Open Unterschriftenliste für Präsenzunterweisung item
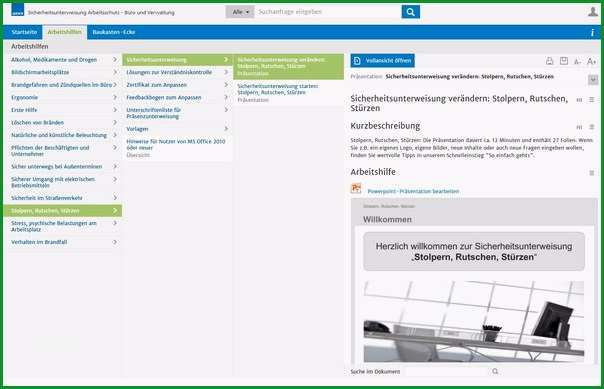Viewport: 604px width, 389px height. point(177,113)
